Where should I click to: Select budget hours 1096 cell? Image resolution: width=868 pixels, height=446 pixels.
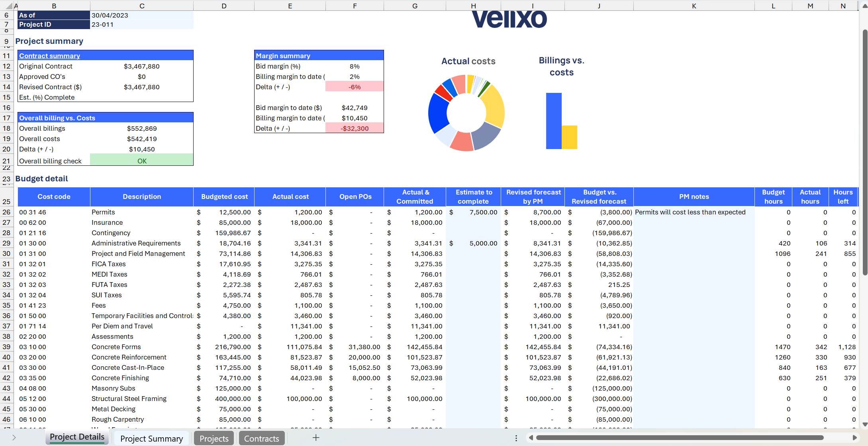[774, 253]
